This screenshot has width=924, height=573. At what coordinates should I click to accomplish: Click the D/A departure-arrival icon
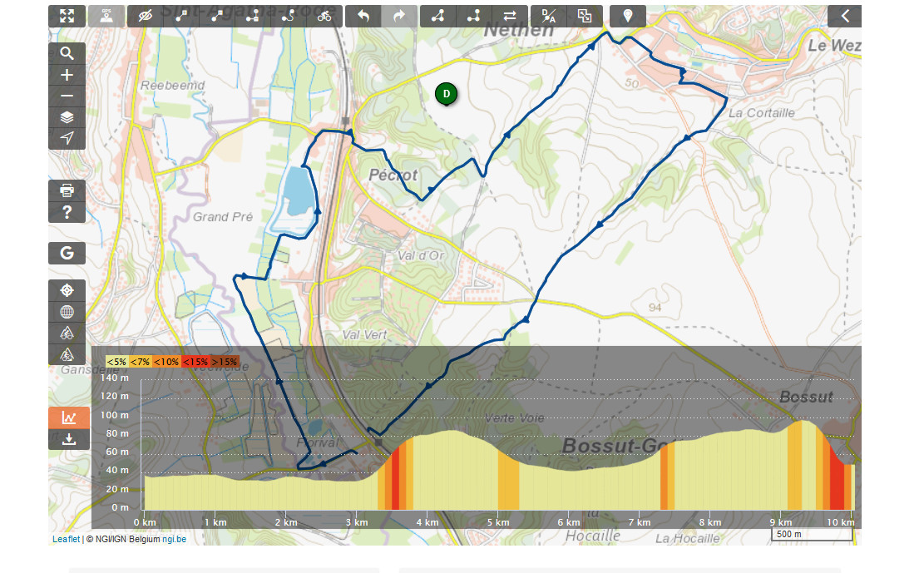click(x=549, y=16)
